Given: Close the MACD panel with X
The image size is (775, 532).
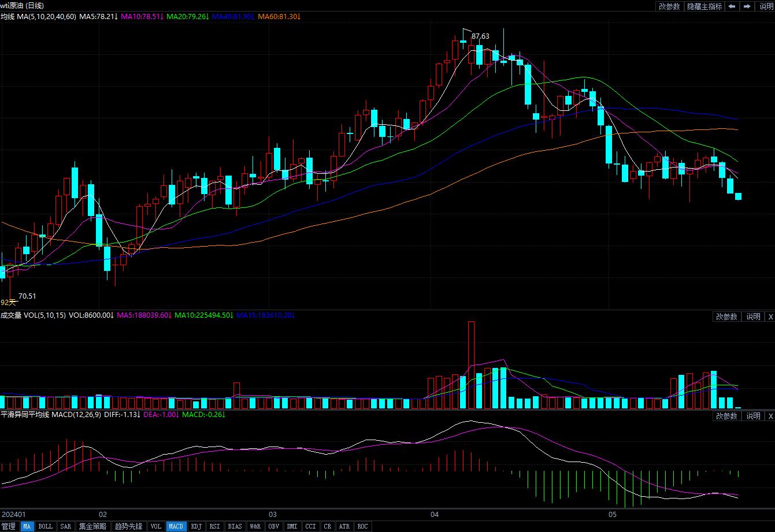Looking at the screenshot, I should (770, 416).
